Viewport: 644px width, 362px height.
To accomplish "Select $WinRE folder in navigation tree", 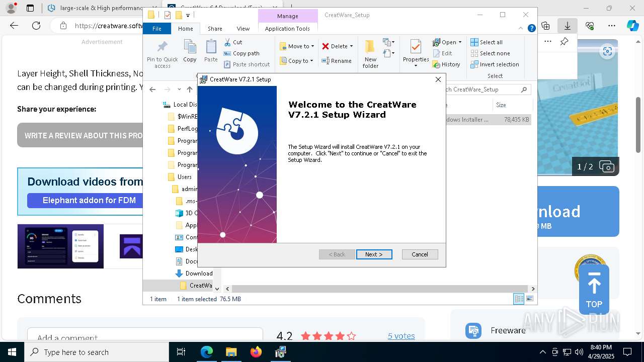I will click(182, 117).
